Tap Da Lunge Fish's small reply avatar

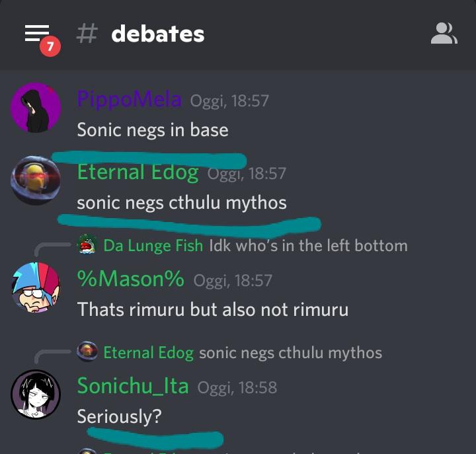pos(87,245)
